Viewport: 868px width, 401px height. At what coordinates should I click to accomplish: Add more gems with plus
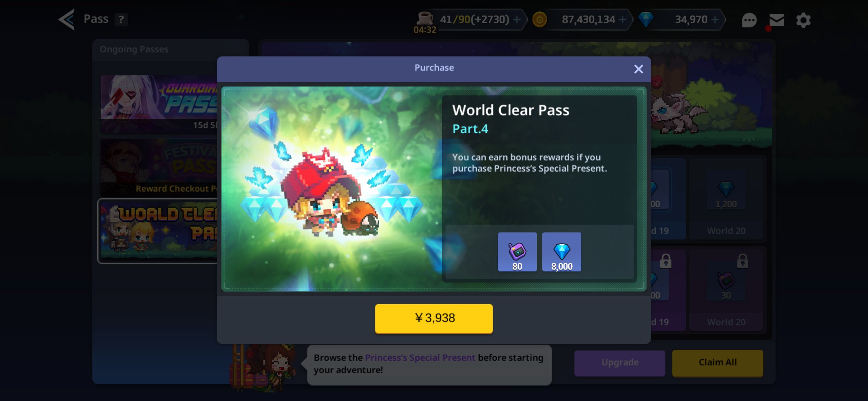[x=715, y=19]
